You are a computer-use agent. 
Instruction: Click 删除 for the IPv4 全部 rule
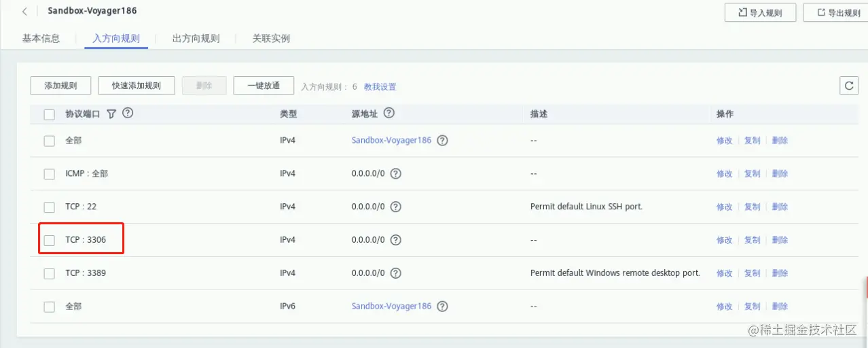780,141
